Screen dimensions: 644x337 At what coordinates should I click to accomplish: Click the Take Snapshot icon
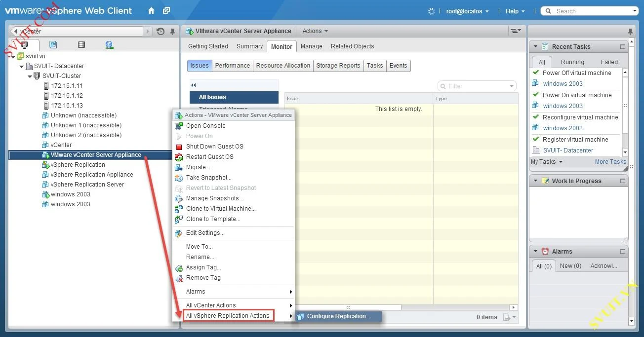179,178
